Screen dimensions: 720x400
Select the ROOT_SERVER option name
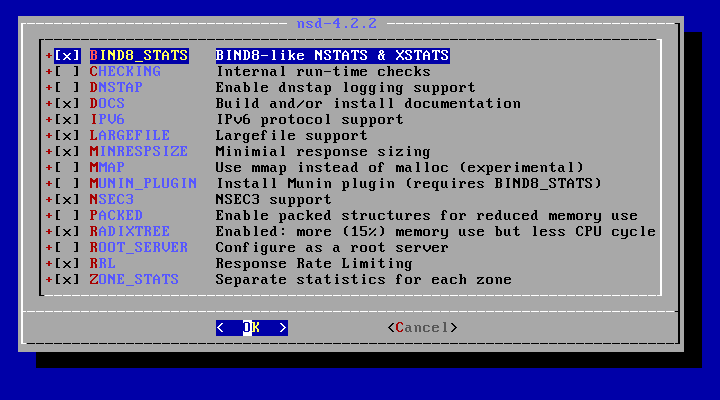click(x=139, y=248)
